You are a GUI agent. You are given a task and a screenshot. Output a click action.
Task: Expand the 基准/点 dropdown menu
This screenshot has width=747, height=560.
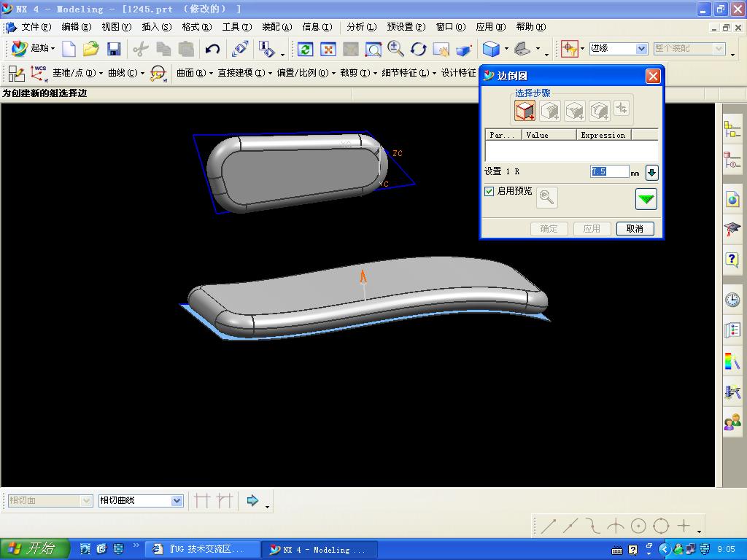77,73
